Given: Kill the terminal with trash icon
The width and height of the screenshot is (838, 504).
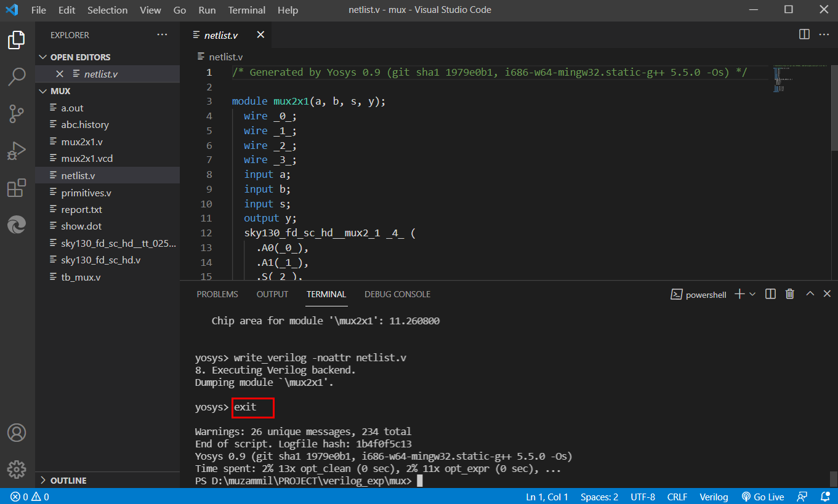Looking at the screenshot, I should 790,294.
